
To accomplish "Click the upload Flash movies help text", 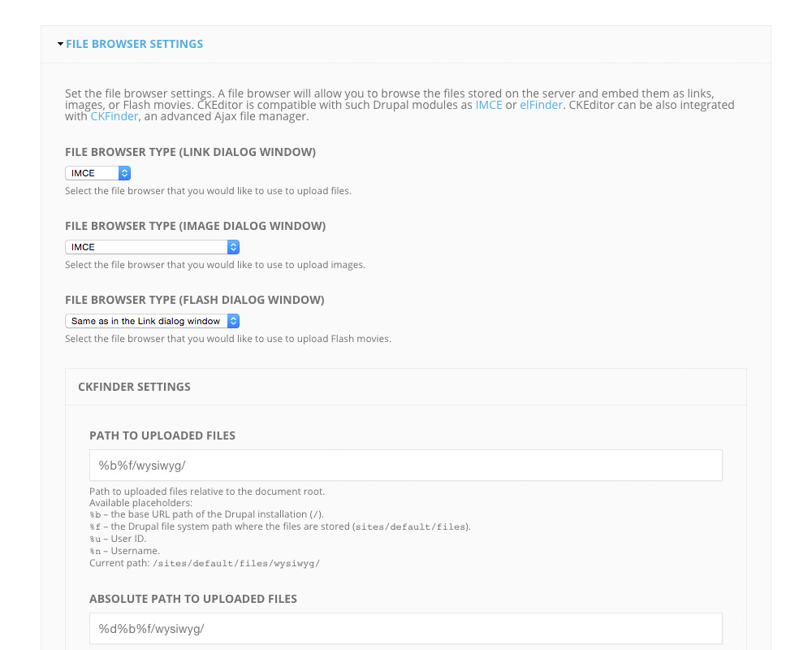I will coord(228,339).
